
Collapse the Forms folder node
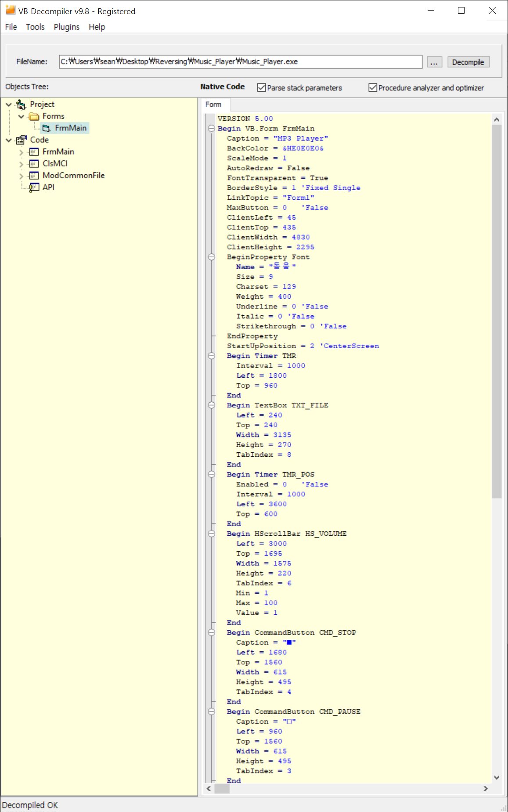[x=21, y=116]
